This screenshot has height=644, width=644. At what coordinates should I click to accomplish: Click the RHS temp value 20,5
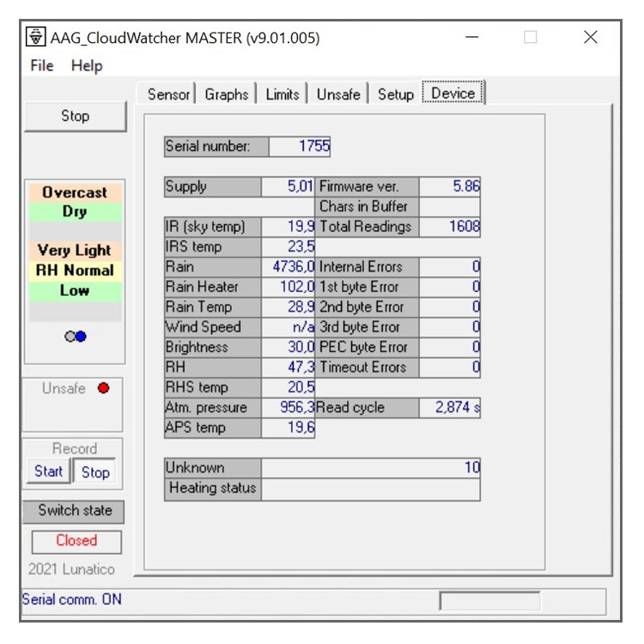coord(288,388)
